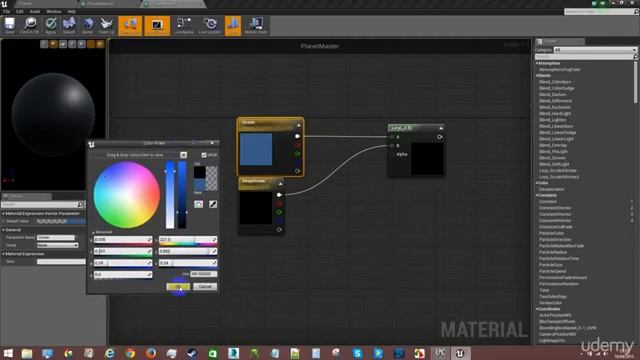Click the Ocean node's white RGB output pin
Viewport: 640px width, 360px height.
pyautogui.click(x=297, y=136)
